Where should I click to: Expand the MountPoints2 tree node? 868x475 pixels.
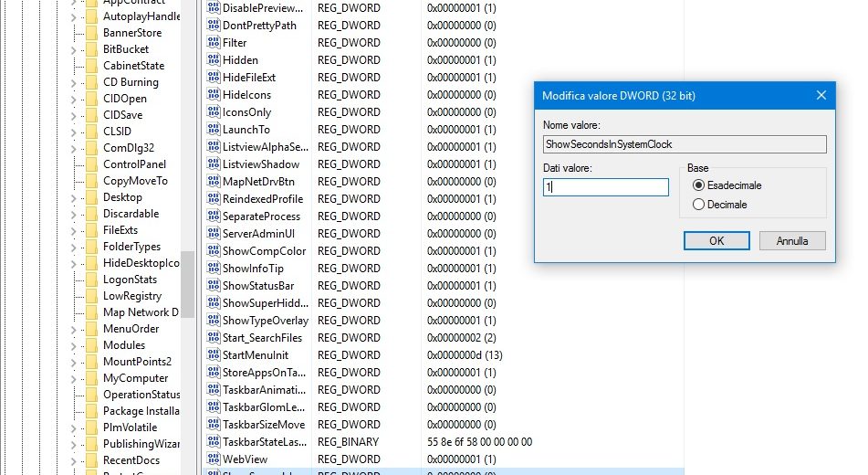(x=75, y=362)
